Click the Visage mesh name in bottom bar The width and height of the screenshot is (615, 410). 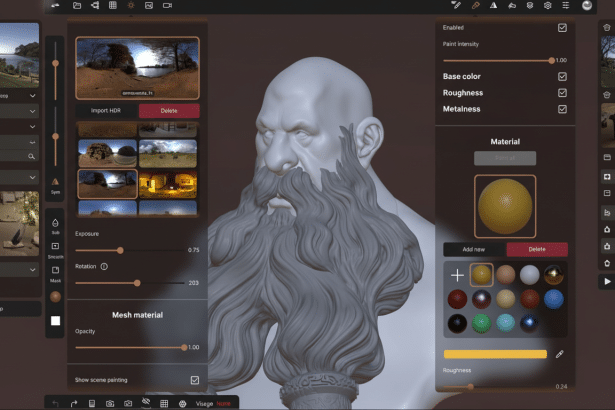[204, 404]
